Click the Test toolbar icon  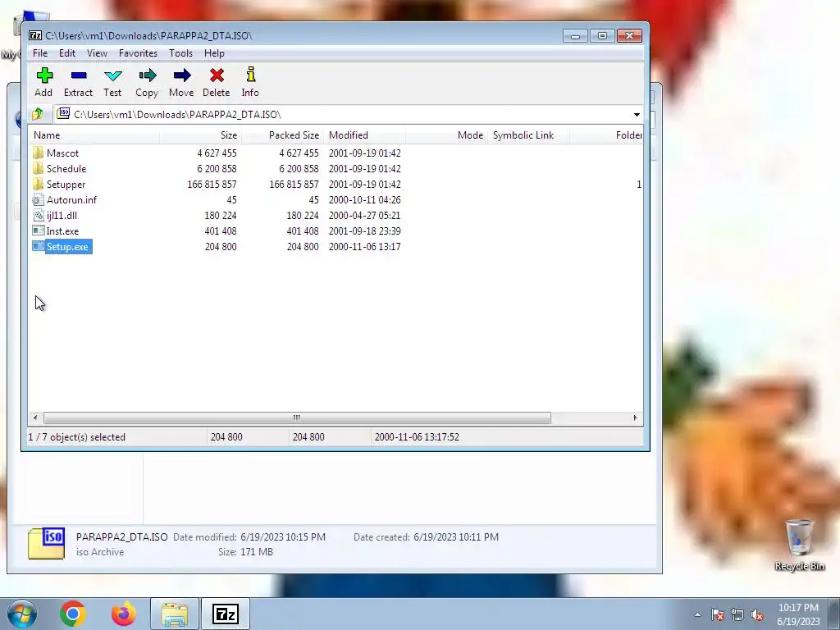point(113,75)
